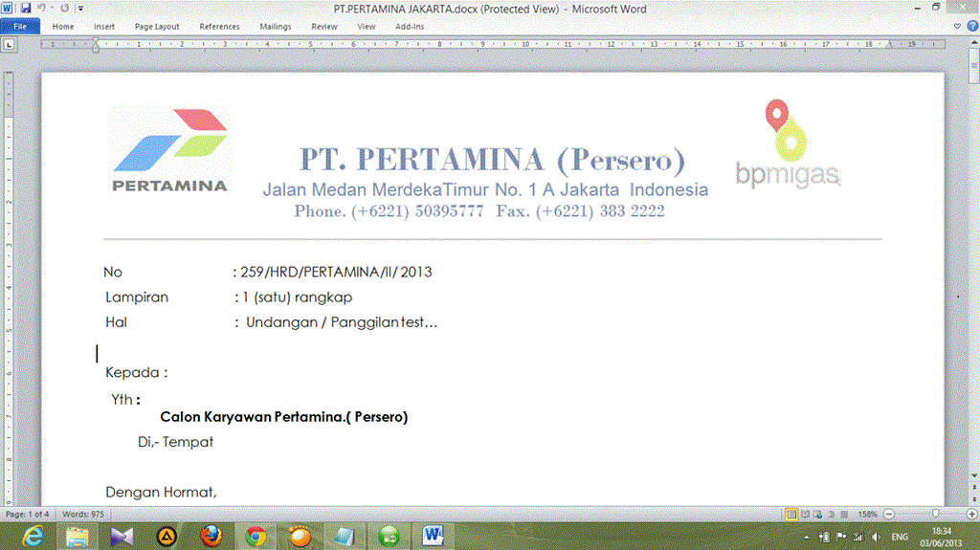Open Word Help question mark icon
Viewport: 980px width, 550px height.
click(972, 26)
